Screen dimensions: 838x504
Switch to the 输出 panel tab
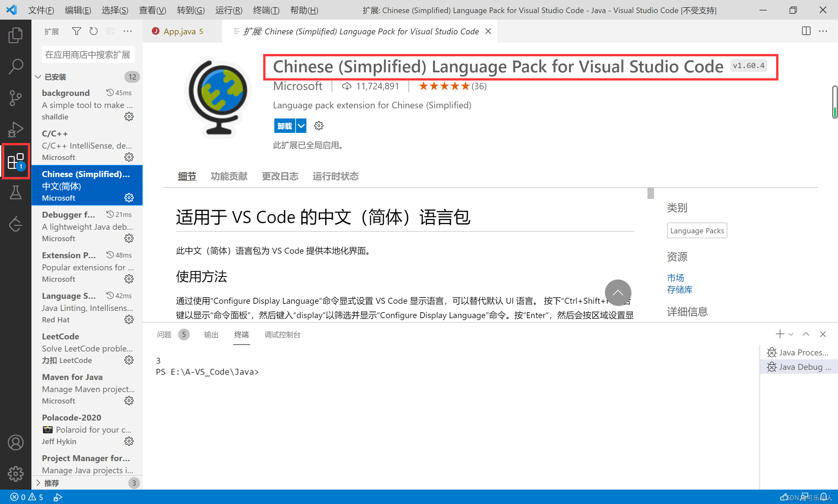[x=211, y=334]
